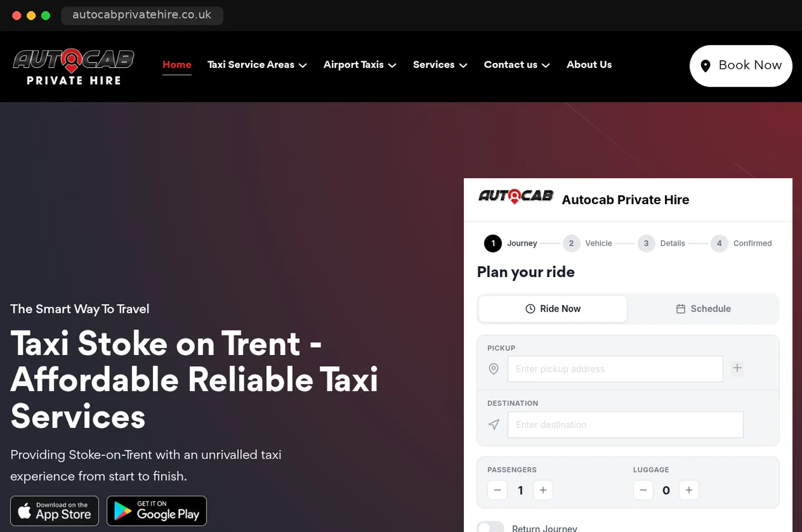Open Services menu label
The image size is (802, 532).
tap(434, 65)
